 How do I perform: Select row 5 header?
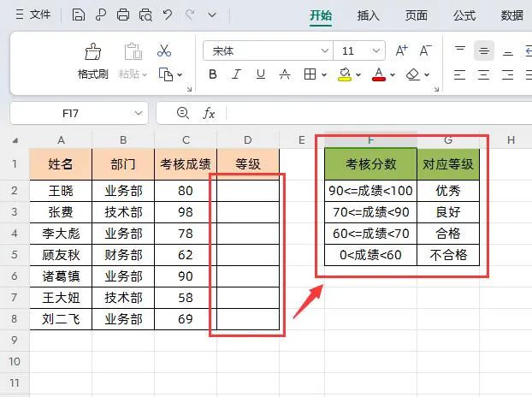[x=15, y=255]
